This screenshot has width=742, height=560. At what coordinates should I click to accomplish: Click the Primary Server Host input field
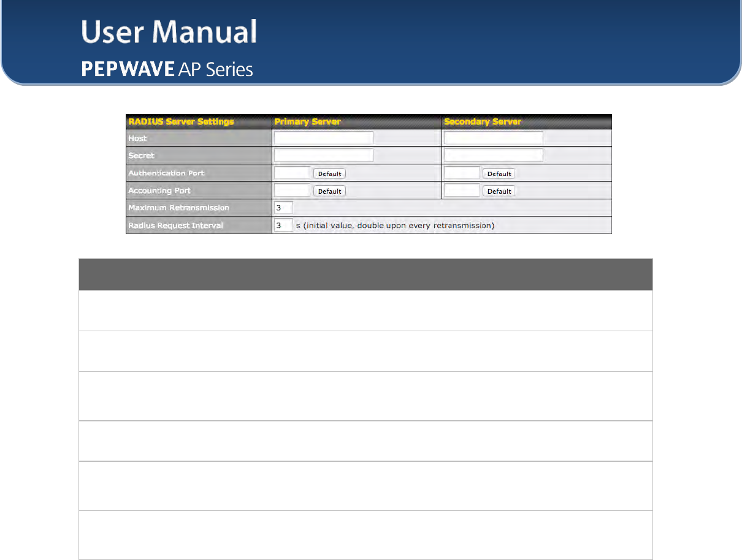[324, 137]
